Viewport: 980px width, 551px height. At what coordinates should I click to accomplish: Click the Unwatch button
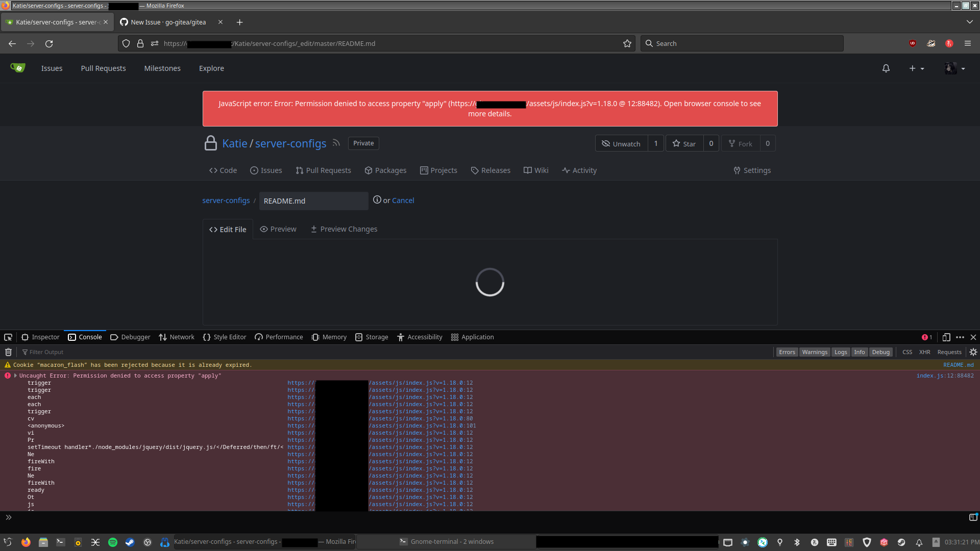pyautogui.click(x=621, y=144)
